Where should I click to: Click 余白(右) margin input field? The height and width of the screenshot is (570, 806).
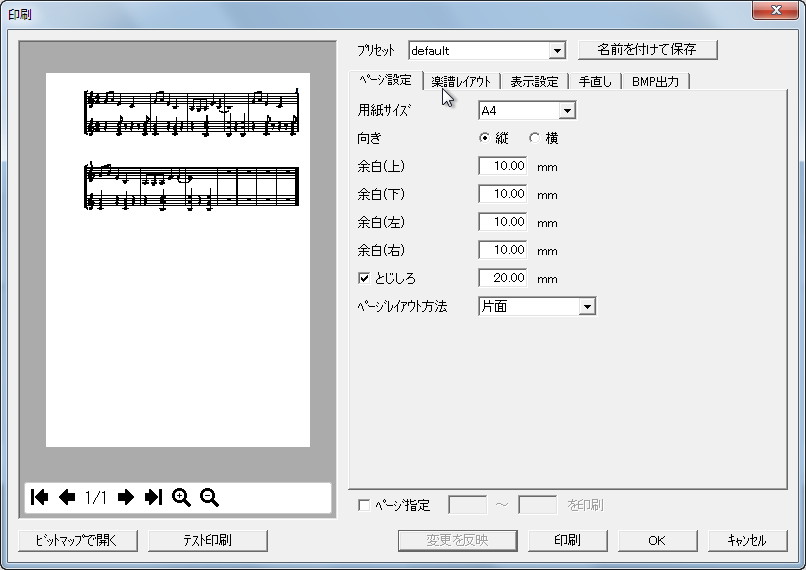coord(503,250)
